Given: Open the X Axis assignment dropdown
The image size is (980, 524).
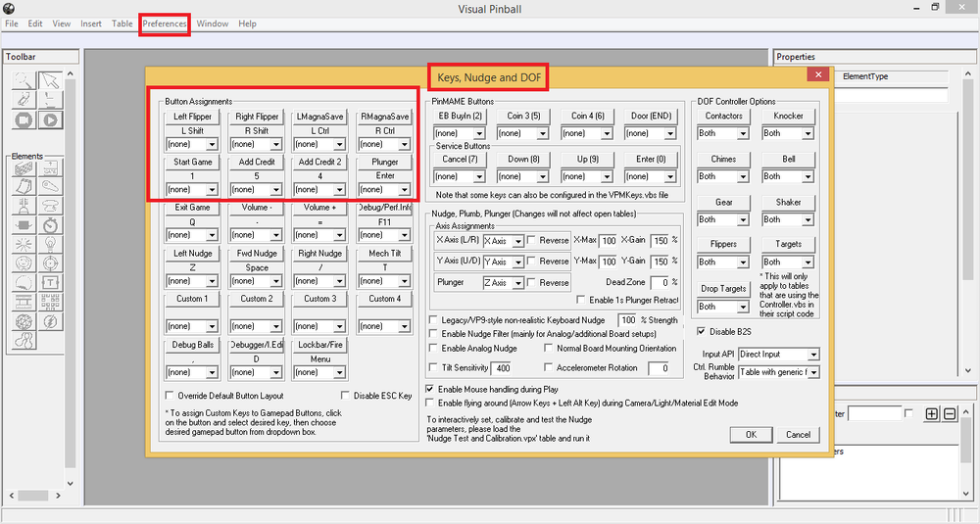Looking at the screenshot, I should [x=503, y=241].
